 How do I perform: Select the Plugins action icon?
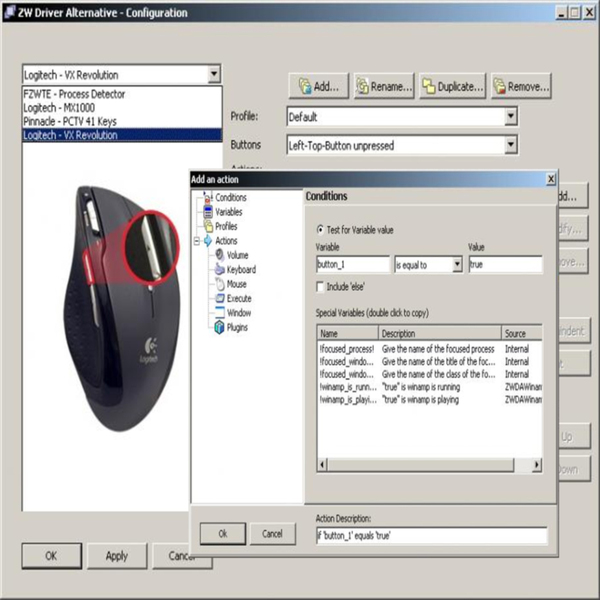point(218,327)
